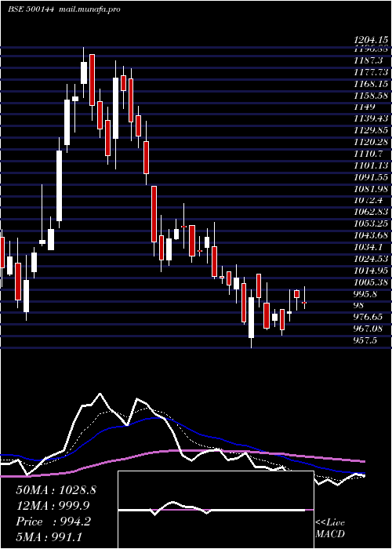Click the 1005.38 price level label

pos(371,282)
